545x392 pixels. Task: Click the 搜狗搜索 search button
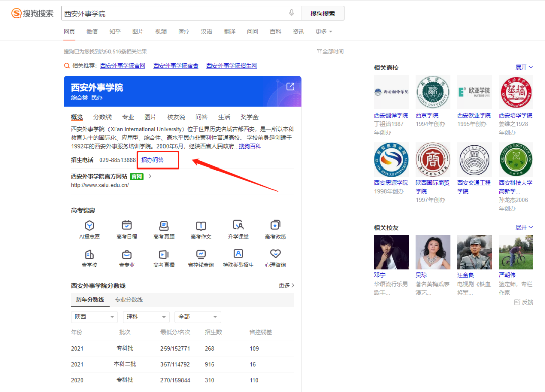322,13
